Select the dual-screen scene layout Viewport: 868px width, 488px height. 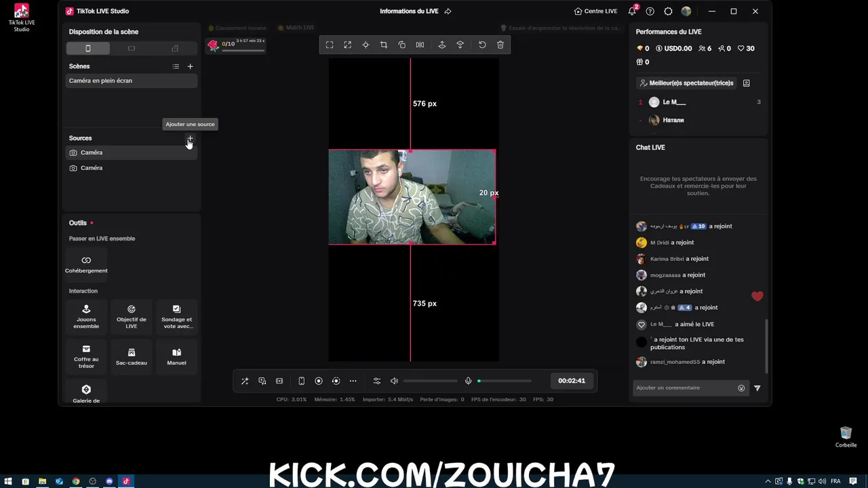coord(175,48)
